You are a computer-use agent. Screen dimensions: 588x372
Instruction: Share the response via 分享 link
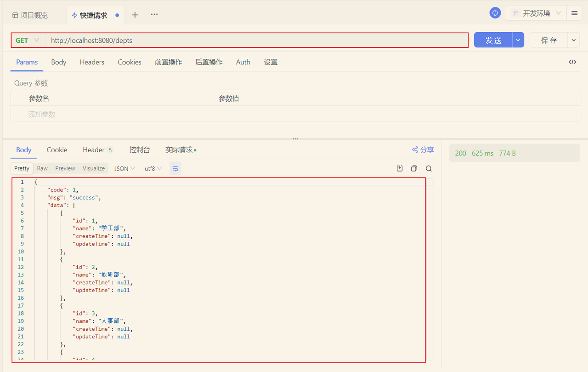click(x=423, y=149)
